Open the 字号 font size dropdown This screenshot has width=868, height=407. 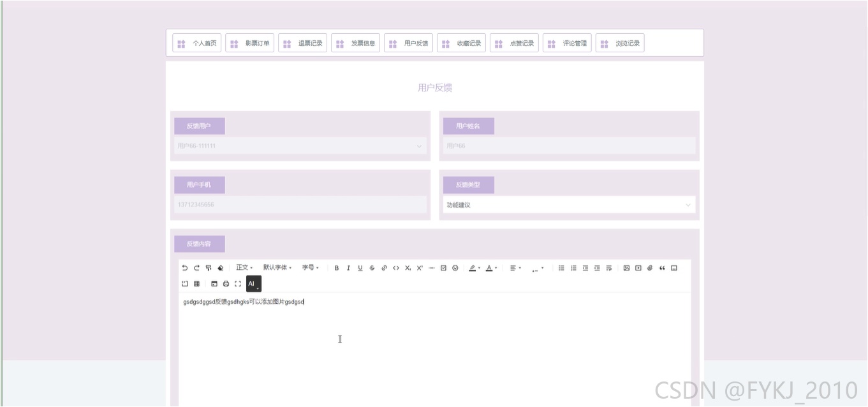click(311, 268)
